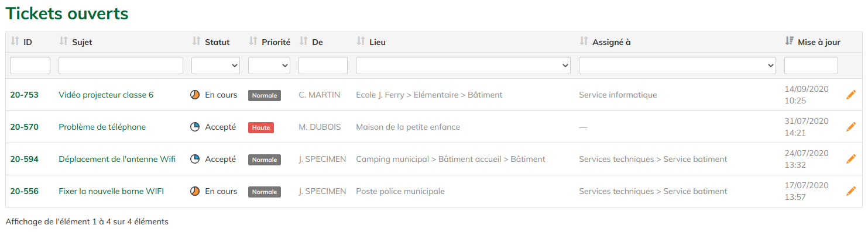Click the pencil edit icon for ticket 20-753

coord(851,95)
